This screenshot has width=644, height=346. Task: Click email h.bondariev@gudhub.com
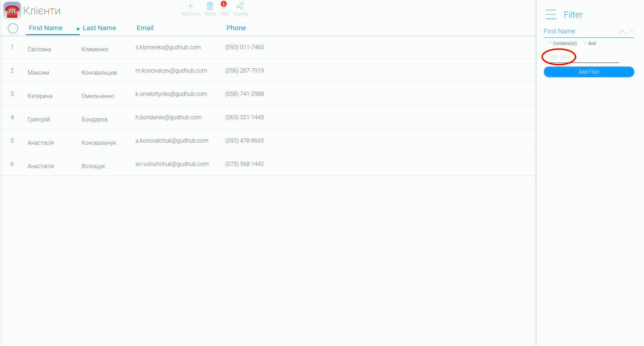(x=169, y=117)
